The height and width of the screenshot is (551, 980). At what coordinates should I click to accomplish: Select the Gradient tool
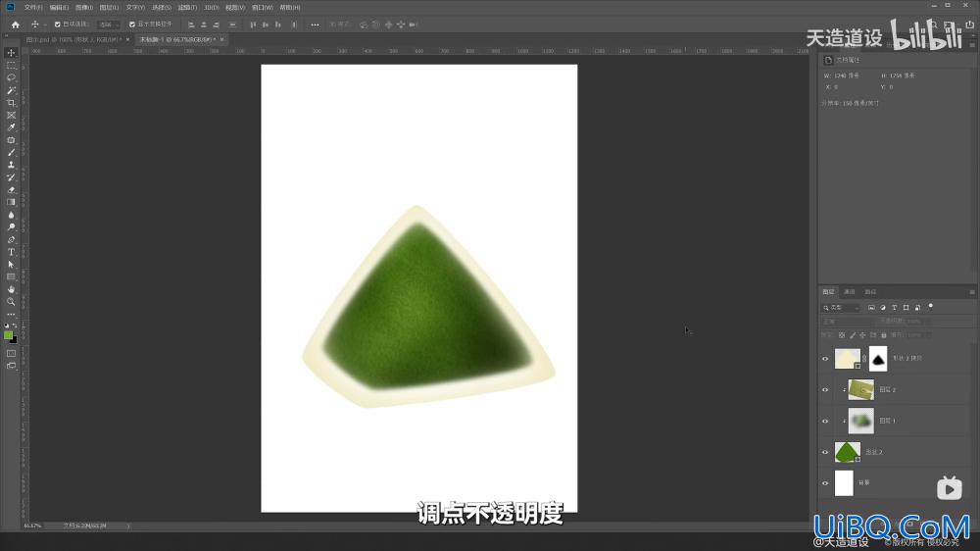point(11,203)
